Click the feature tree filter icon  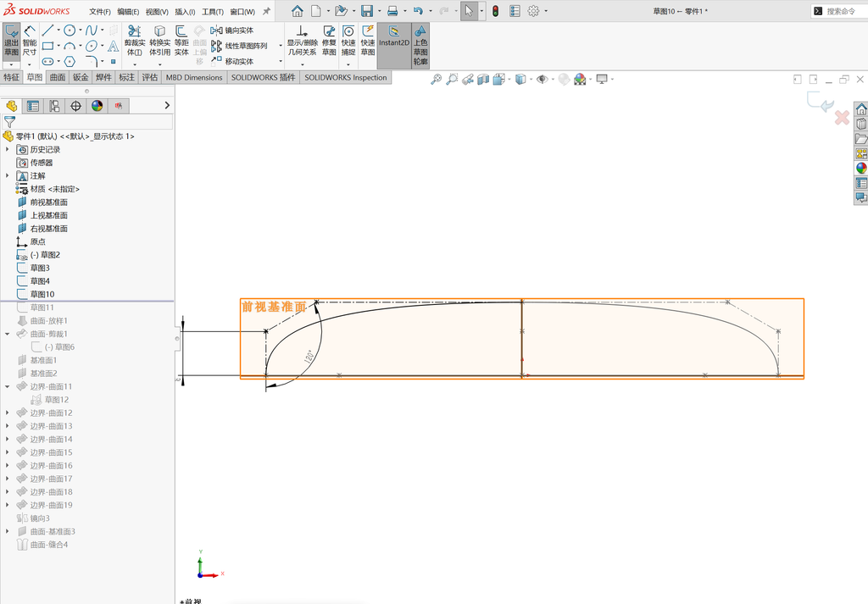point(9,122)
